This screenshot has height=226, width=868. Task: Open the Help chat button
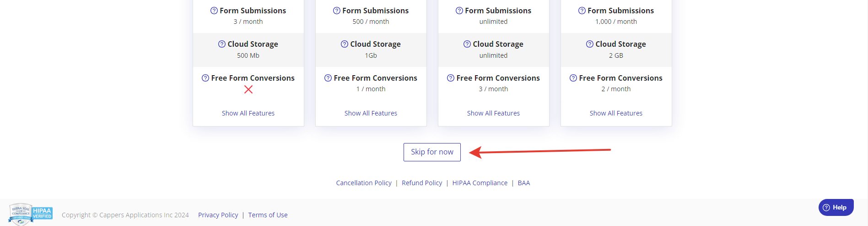pos(836,207)
